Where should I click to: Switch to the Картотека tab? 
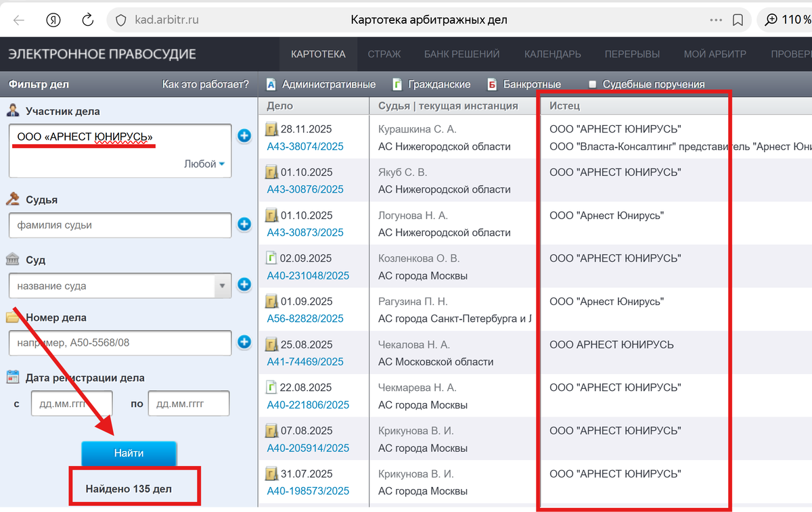pos(318,54)
